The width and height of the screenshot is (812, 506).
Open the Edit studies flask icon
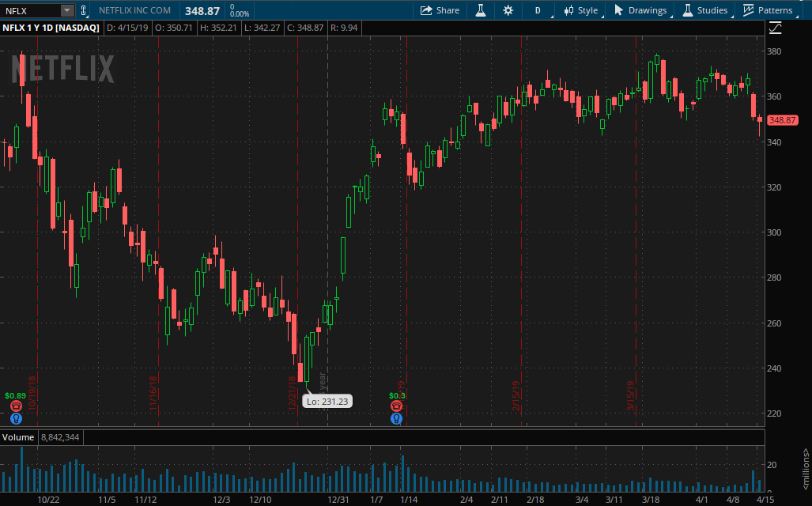point(481,10)
